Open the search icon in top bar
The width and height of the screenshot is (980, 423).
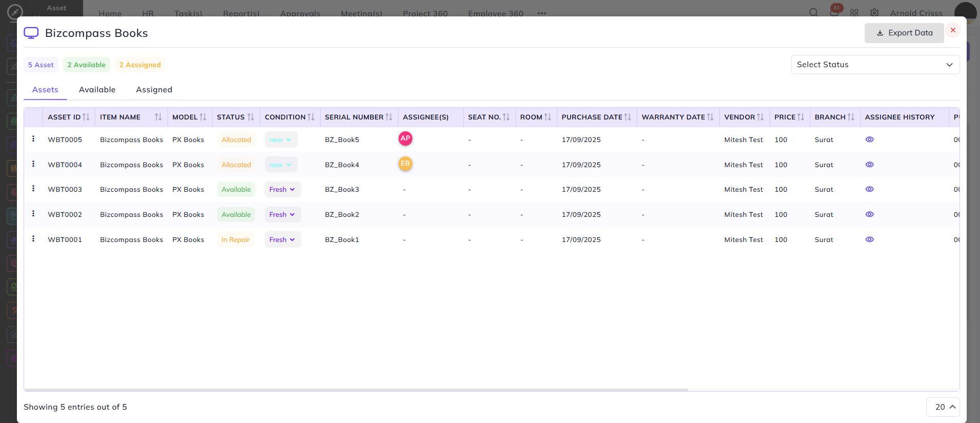[x=814, y=13]
